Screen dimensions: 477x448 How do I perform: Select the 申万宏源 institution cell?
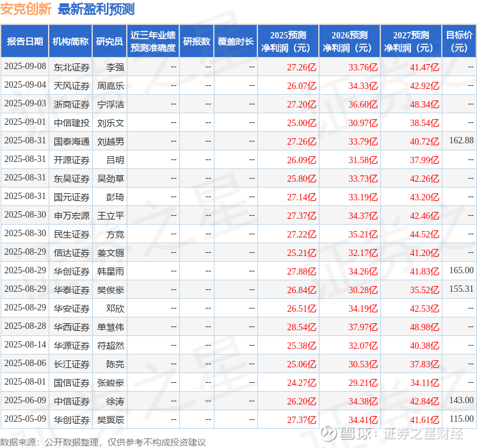coord(72,216)
